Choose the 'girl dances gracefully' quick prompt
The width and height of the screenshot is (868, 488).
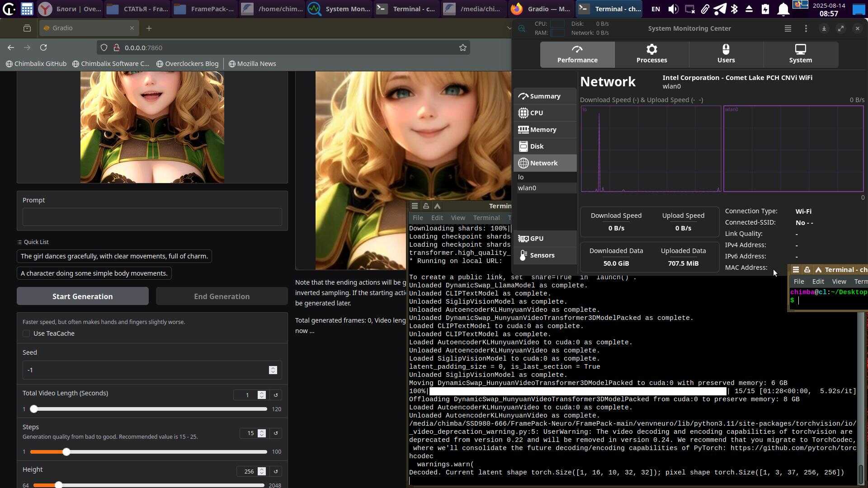point(114,256)
